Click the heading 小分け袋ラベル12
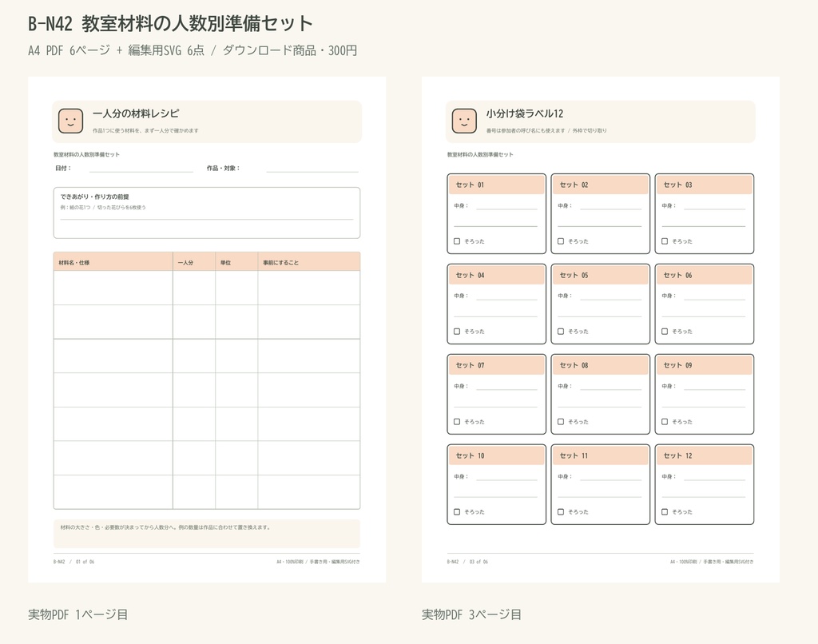 pos(525,113)
